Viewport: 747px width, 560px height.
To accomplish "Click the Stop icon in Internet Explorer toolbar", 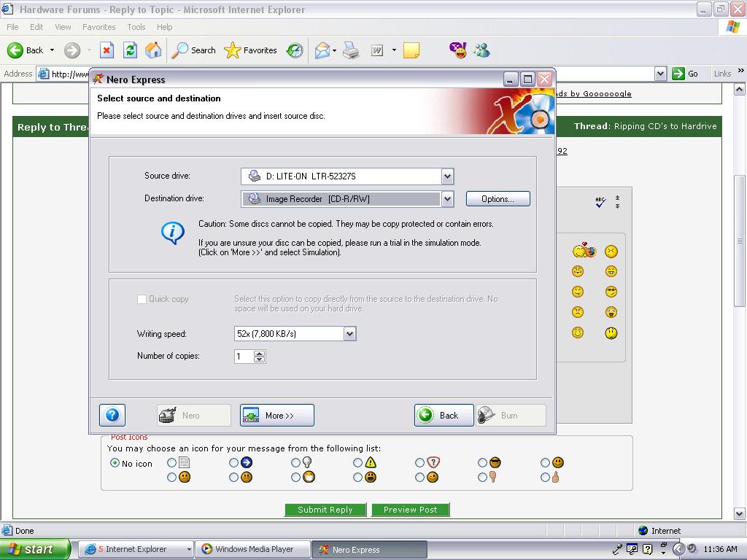I will pos(107,50).
